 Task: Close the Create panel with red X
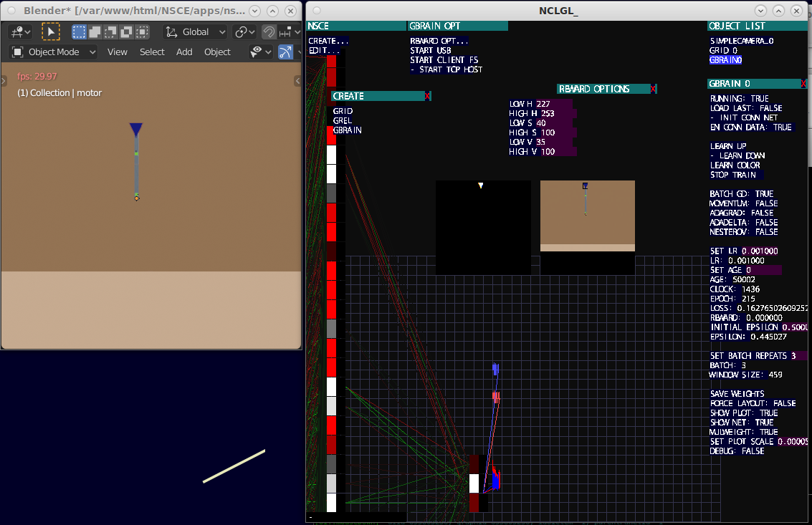pyautogui.click(x=428, y=96)
